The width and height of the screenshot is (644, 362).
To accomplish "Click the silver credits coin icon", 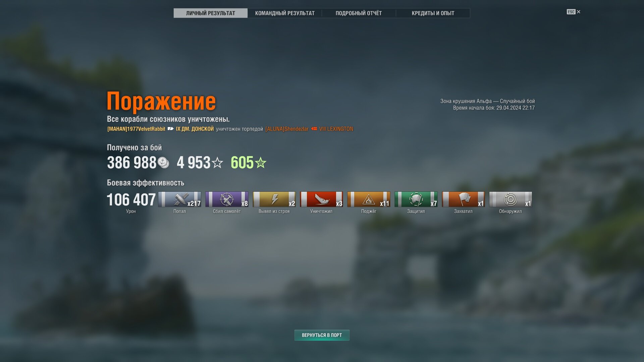I will [163, 163].
